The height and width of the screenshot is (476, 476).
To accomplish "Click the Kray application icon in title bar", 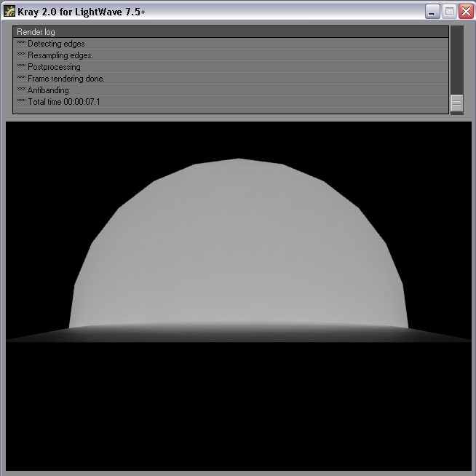I will [x=10, y=12].
